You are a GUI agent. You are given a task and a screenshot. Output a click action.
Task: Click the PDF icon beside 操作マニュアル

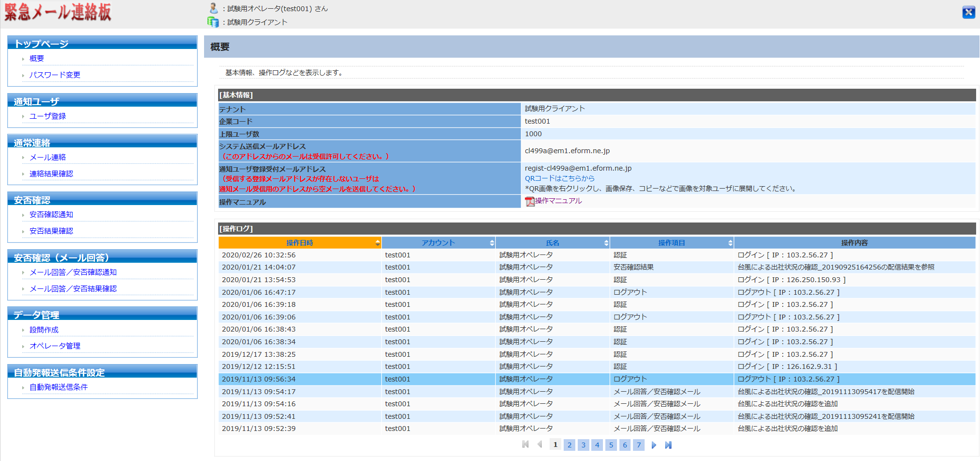point(529,201)
